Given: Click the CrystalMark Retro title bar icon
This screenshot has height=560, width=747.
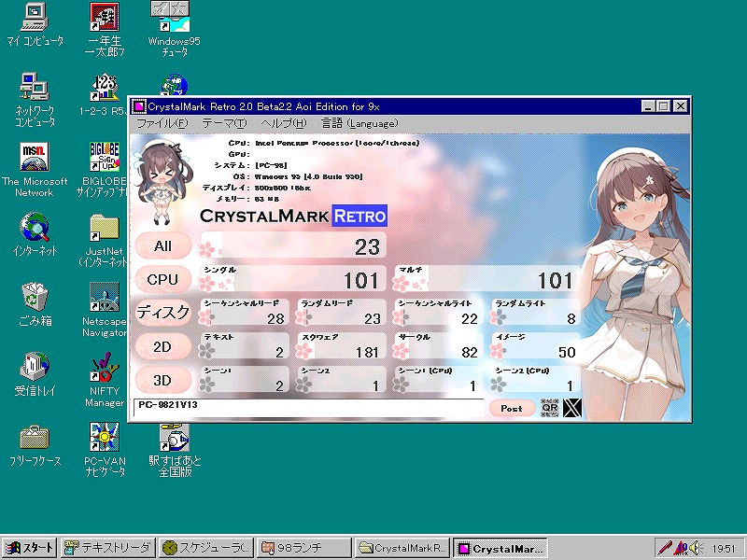Looking at the screenshot, I should pyautogui.click(x=139, y=106).
